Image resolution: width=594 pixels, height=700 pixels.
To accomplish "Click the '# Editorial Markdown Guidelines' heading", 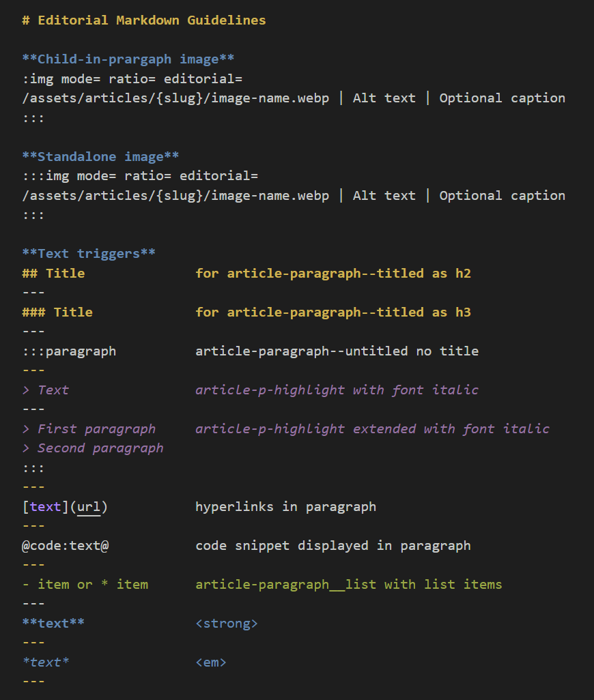I will click(x=144, y=20).
